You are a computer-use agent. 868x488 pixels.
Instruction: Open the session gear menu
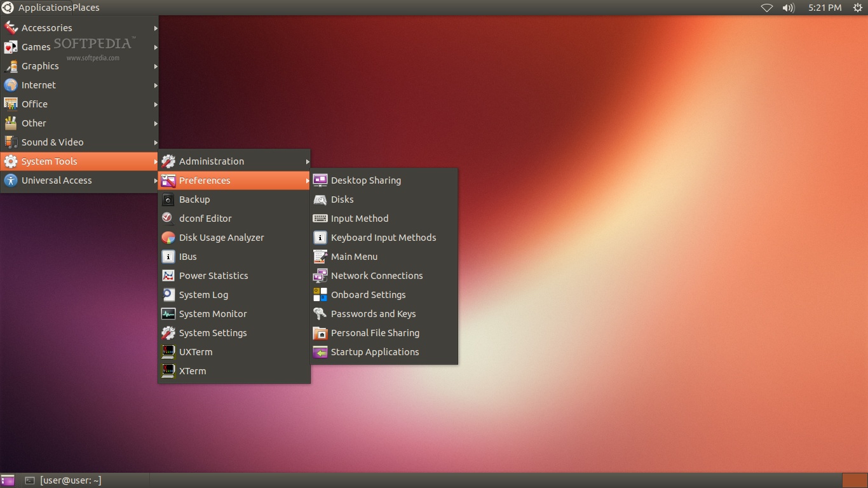pos(857,8)
